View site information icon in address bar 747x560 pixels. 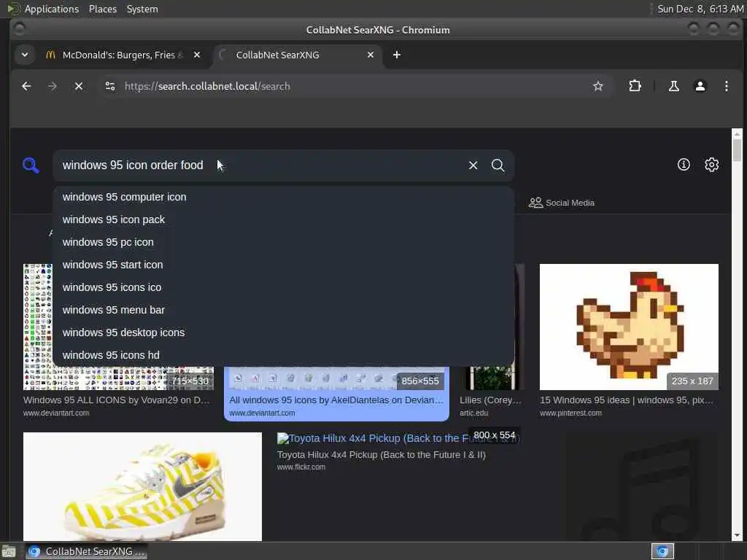110,86
